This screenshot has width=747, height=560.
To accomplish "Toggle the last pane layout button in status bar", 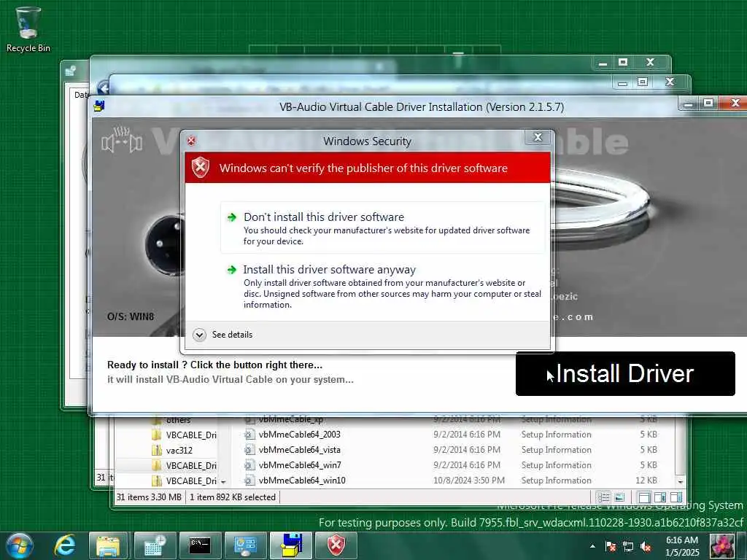I will point(676,497).
